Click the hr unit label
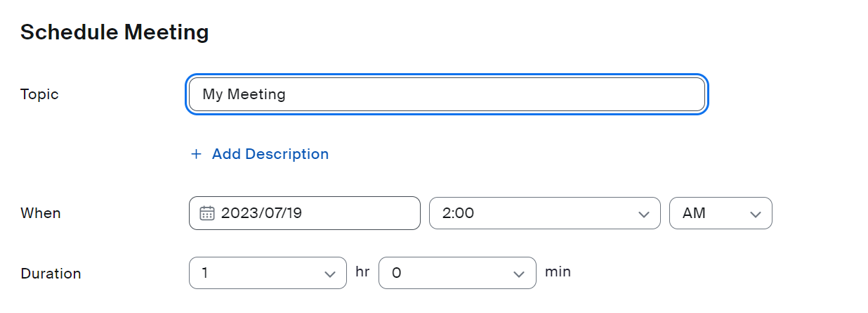Screen dimensions: 868x313 coord(362,272)
